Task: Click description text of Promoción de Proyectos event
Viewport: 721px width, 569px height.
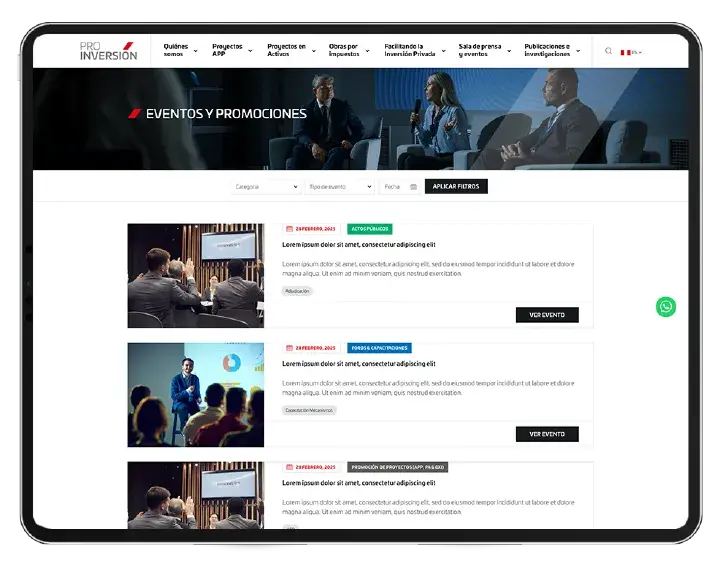Action: click(x=428, y=507)
